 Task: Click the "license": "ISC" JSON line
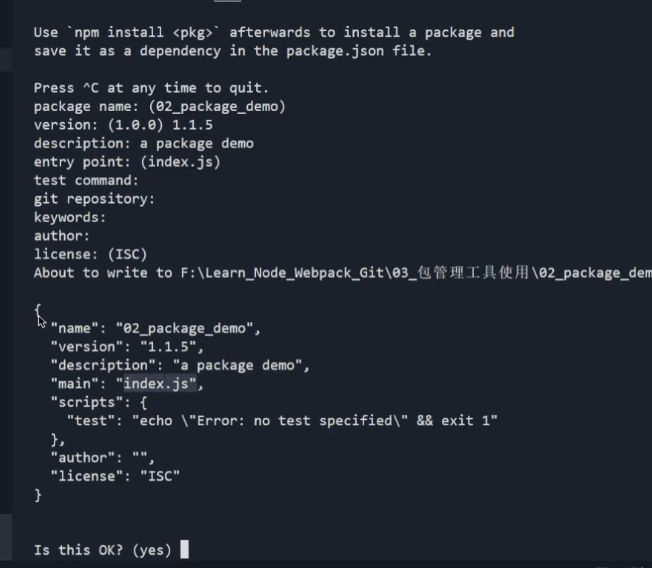pyautogui.click(x=115, y=476)
